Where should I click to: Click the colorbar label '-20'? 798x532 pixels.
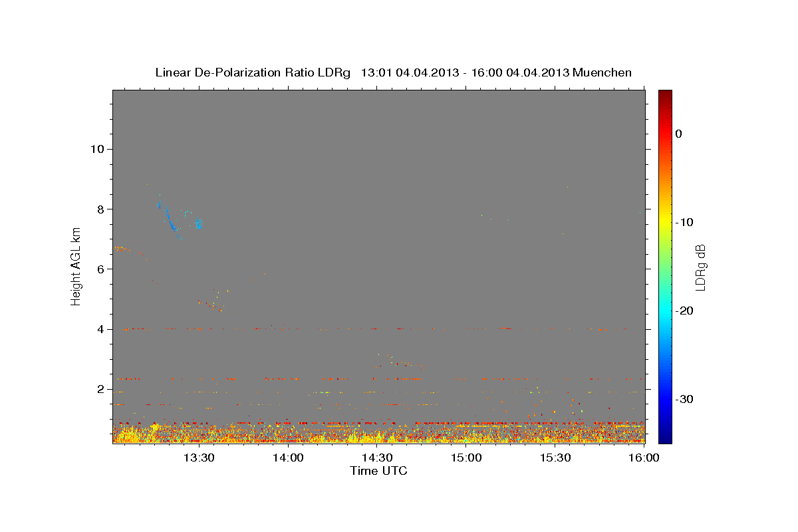(x=684, y=311)
